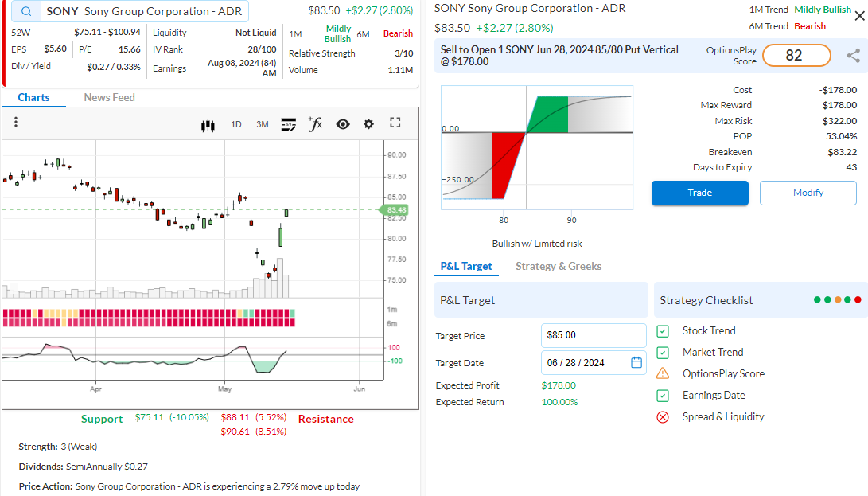Click the resistance level $90.61
The image size is (868, 496).
tap(235, 432)
